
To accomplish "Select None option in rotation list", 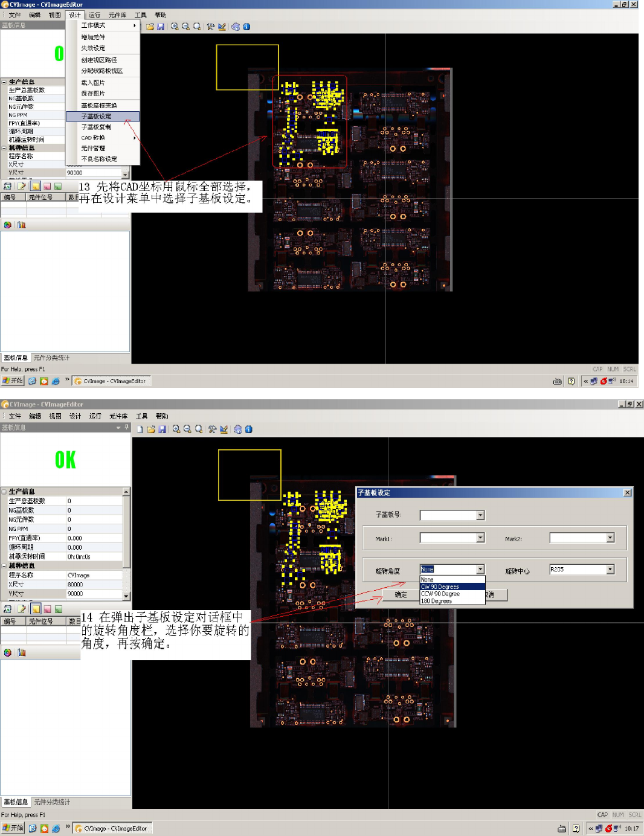I will (x=452, y=580).
